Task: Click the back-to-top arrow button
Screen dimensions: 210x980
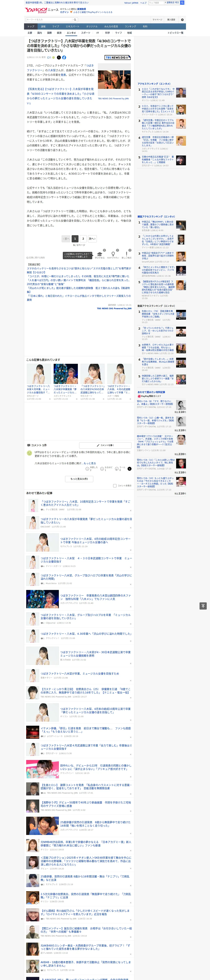Action: click(203, 606)
